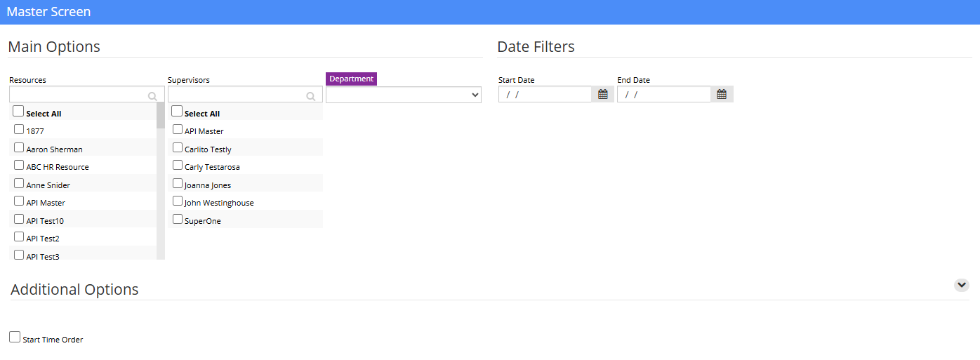Collapse the Additional Options section chevron
Viewport: 980px width, 360px height.
962,285
